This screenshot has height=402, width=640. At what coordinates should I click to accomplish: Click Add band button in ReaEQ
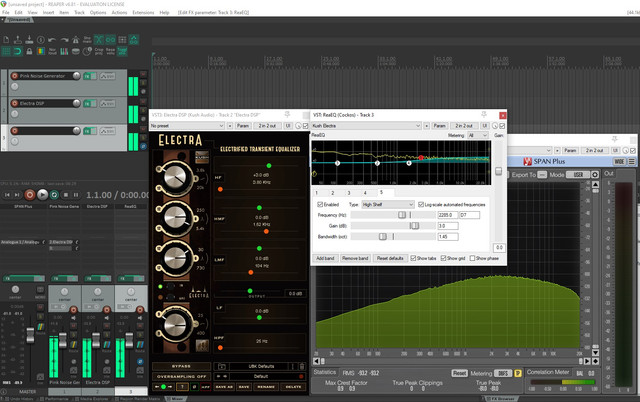pyautogui.click(x=325, y=258)
